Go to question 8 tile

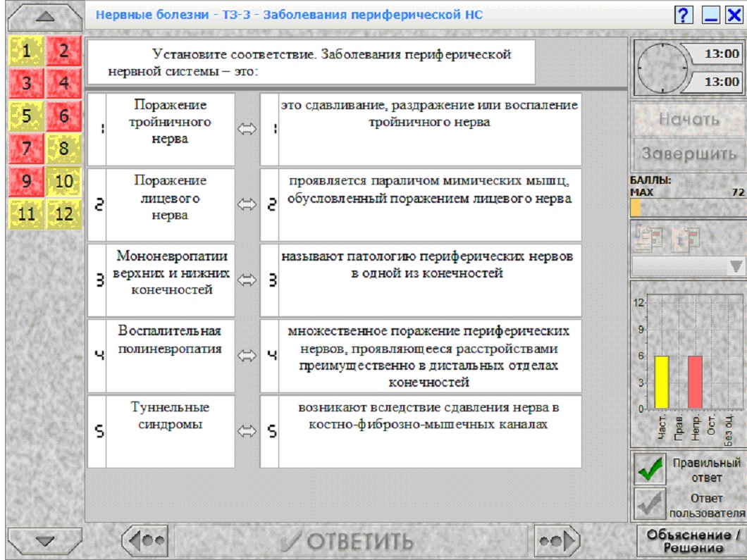(64, 148)
